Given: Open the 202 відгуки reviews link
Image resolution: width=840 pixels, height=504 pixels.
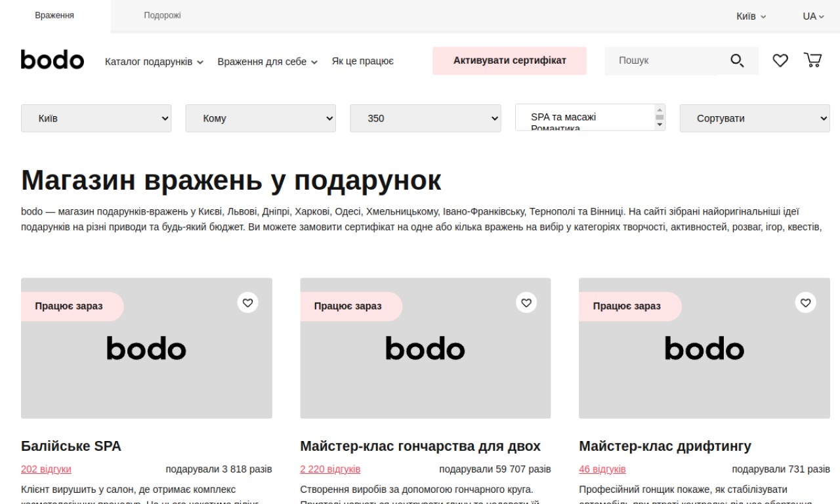Looking at the screenshot, I should (46, 469).
